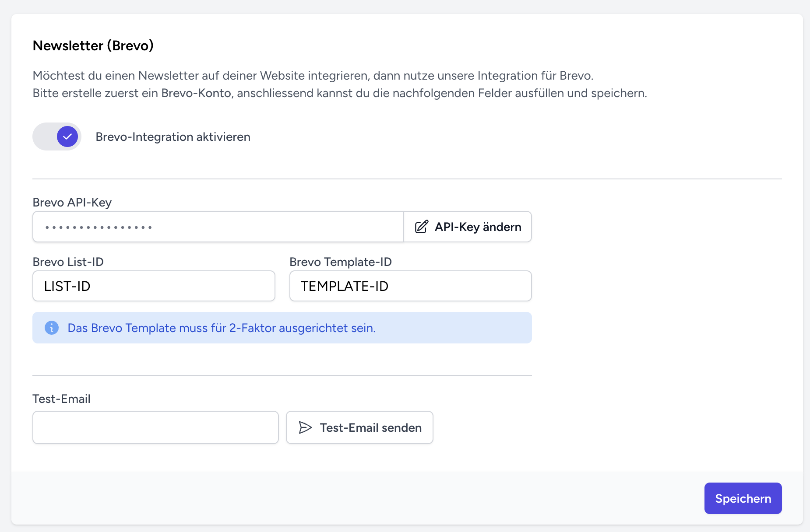Focus the masked Brevo API-Key field
This screenshot has width=810, height=532.
218,227
